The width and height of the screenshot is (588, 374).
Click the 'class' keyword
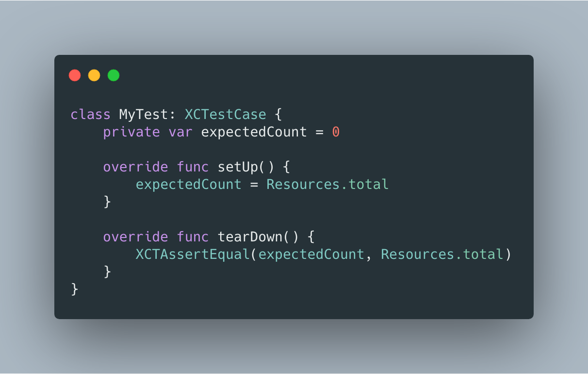pyautogui.click(x=91, y=115)
